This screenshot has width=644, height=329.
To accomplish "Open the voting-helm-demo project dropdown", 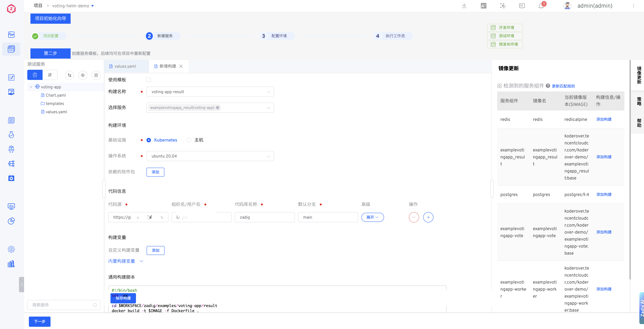I will 73,6.
